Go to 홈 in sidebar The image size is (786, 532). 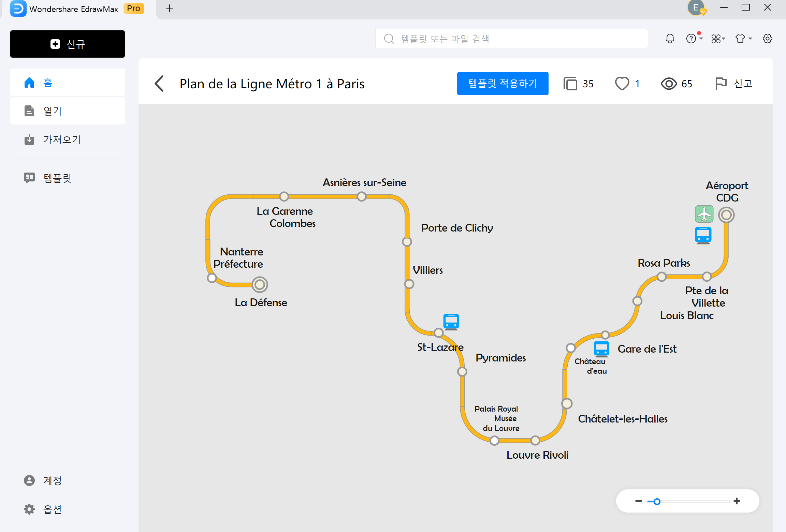pyautogui.click(x=68, y=82)
